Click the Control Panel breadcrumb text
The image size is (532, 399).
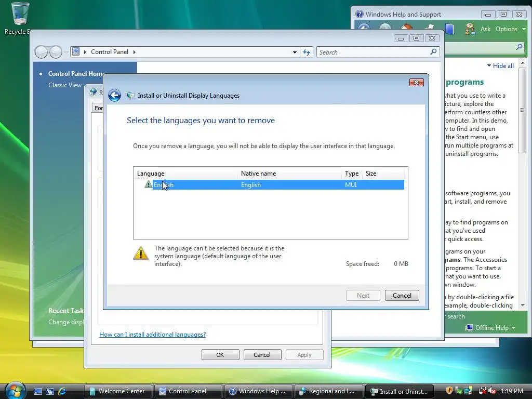(109, 52)
